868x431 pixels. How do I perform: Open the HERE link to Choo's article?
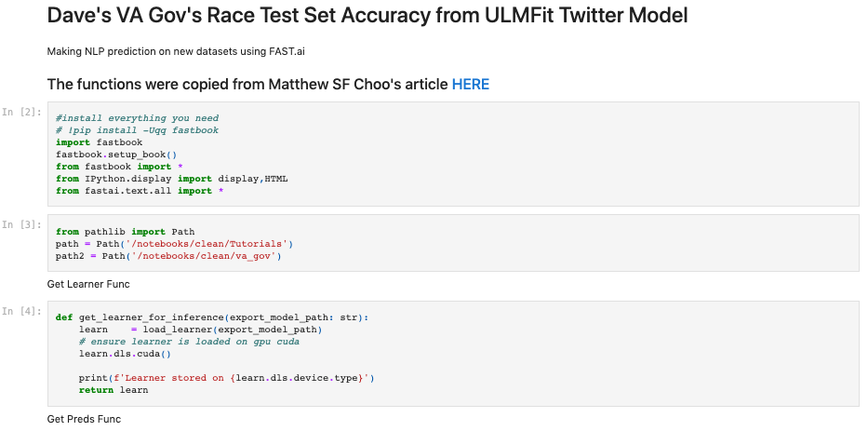tap(471, 85)
